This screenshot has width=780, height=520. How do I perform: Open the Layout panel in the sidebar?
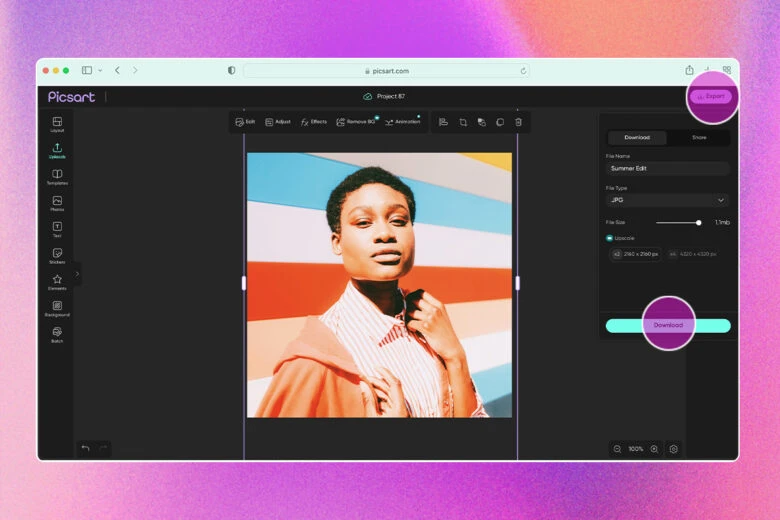coord(57,124)
